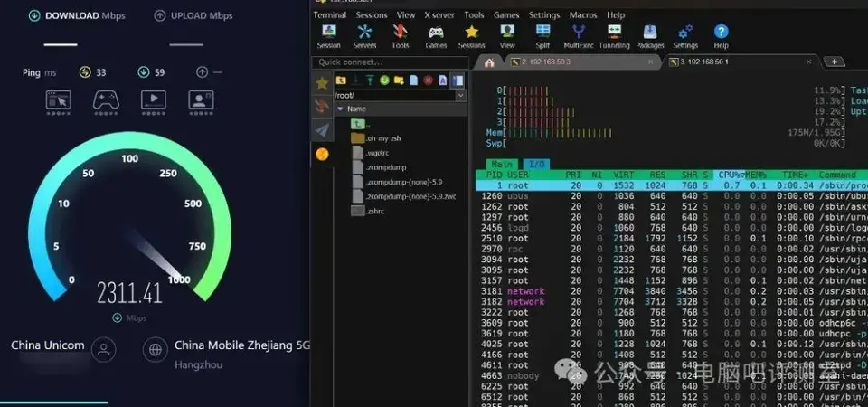868x407 pixels.
Task: Click the Servers toolbar icon
Action: coord(364,36)
